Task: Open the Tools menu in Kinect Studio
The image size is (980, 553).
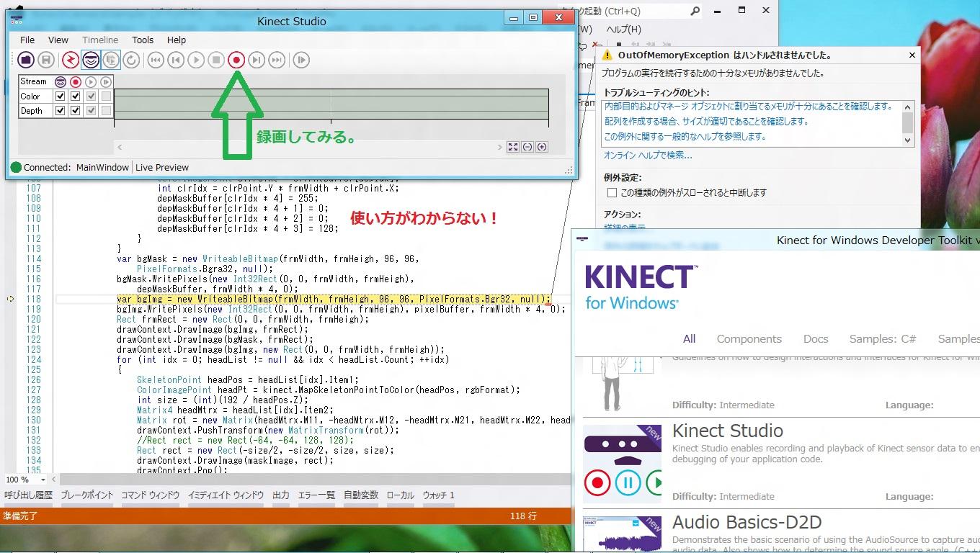Action: 143,40
